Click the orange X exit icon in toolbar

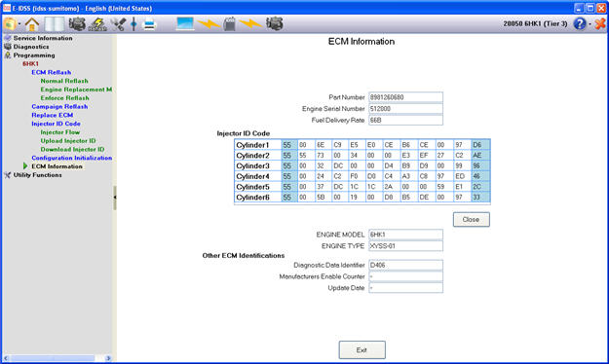pyautogui.click(x=600, y=24)
